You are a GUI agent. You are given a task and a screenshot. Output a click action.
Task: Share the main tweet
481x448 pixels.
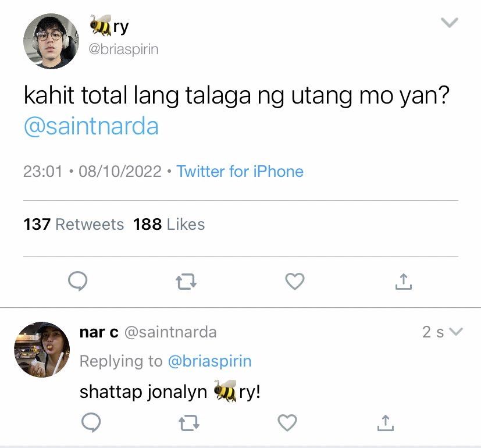click(404, 282)
